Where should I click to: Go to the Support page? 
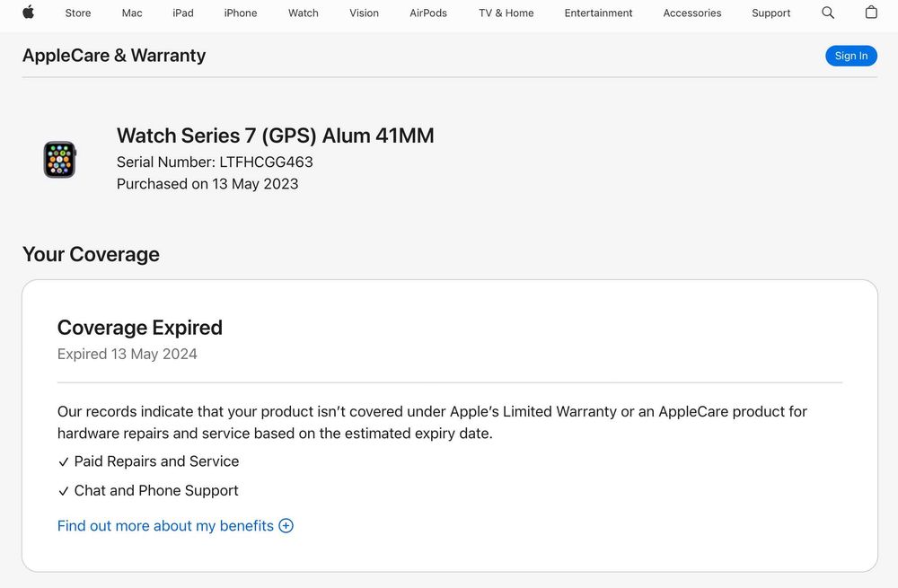(770, 13)
